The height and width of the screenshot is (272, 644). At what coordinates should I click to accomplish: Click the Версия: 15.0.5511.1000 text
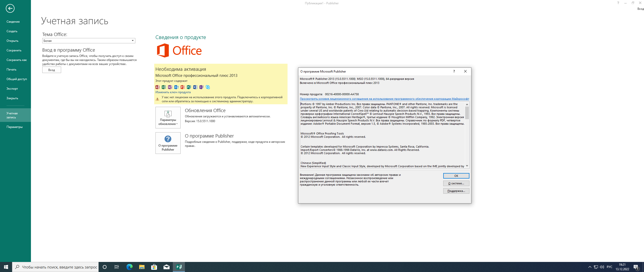click(200, 121)
